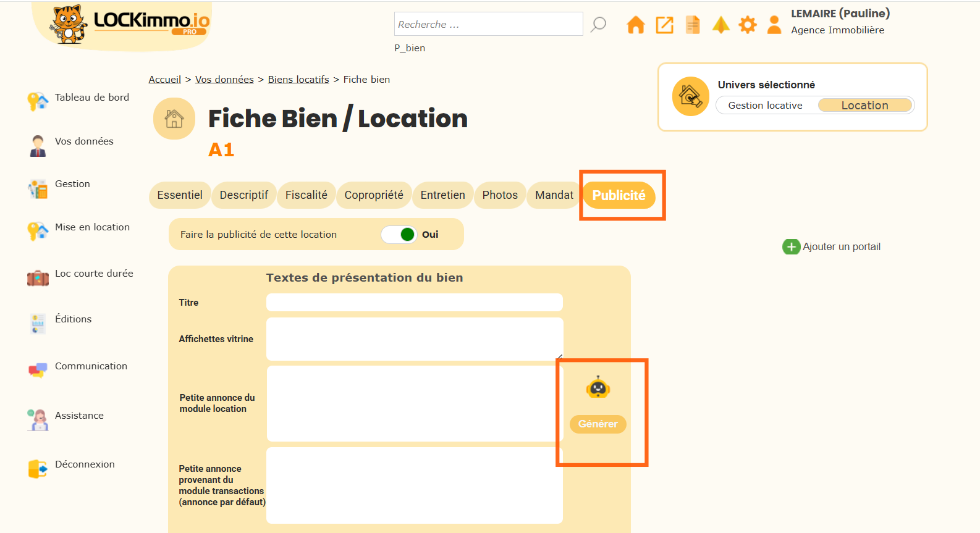Viewport: 980px width, 533px height.
Task: Click the user profile icon
Action: click(774, 25)
